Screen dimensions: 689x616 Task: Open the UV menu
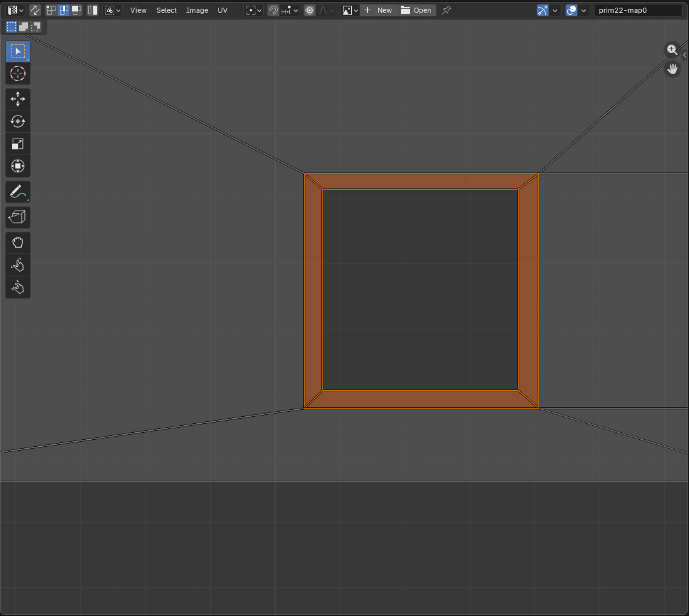coord(223,10)
